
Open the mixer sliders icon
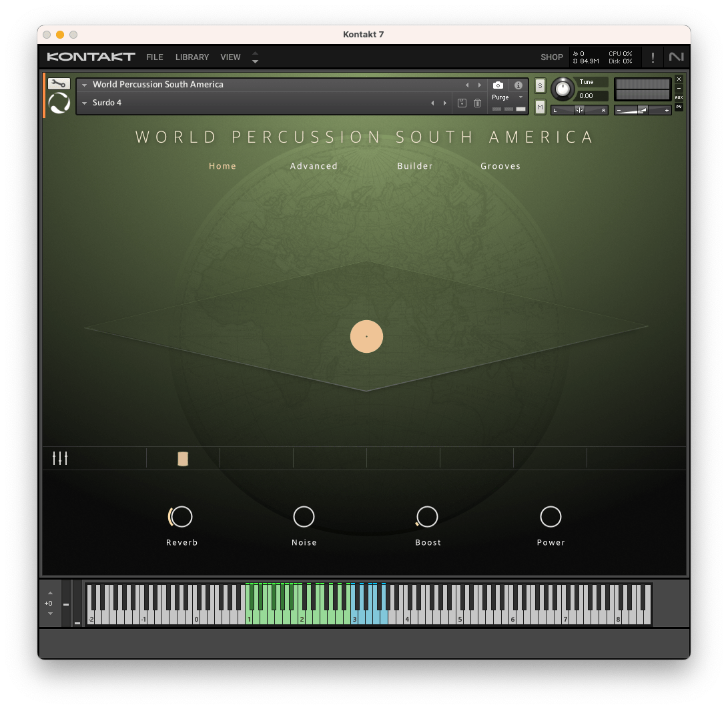click(60, 458)
